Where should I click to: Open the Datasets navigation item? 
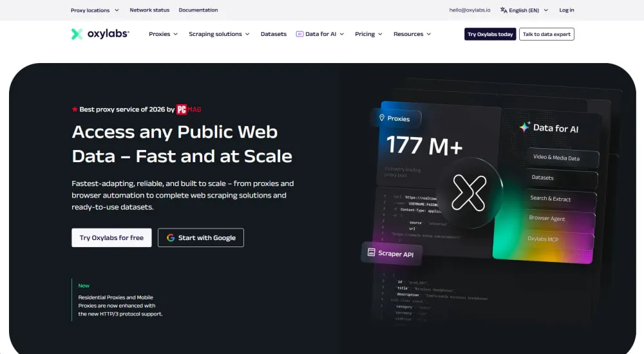(274, 34)
